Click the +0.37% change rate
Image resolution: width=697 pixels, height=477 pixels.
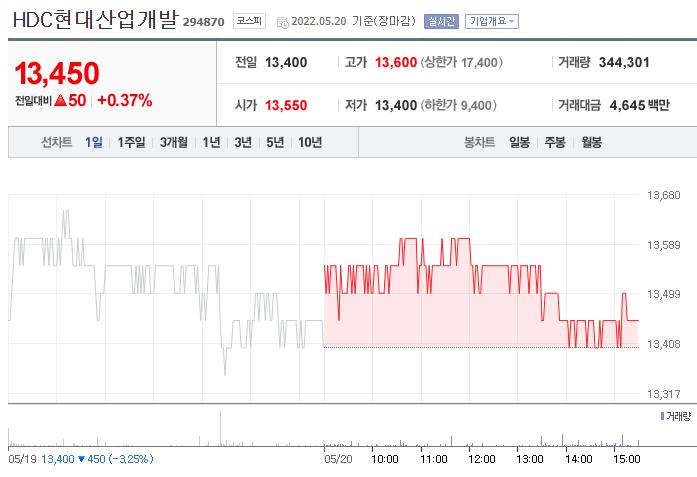[124, 100]
